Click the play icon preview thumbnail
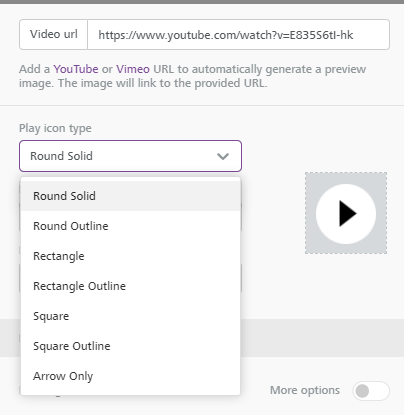This screenshot has height=415, width=404. [x=346, y=213]
